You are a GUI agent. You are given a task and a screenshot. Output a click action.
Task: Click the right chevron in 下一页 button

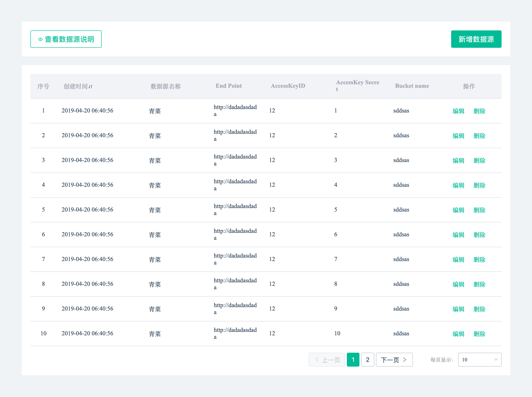pyautogui.click(x=405, y=360)
